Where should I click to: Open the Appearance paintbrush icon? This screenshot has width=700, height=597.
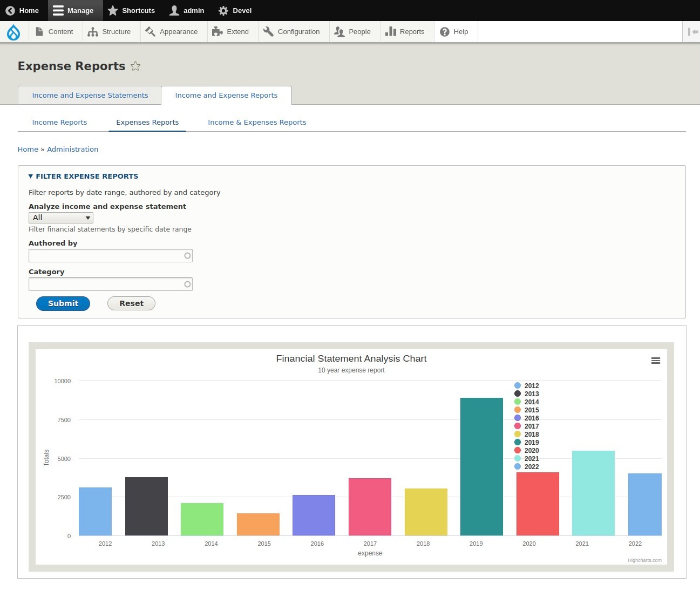coord(150,31)
